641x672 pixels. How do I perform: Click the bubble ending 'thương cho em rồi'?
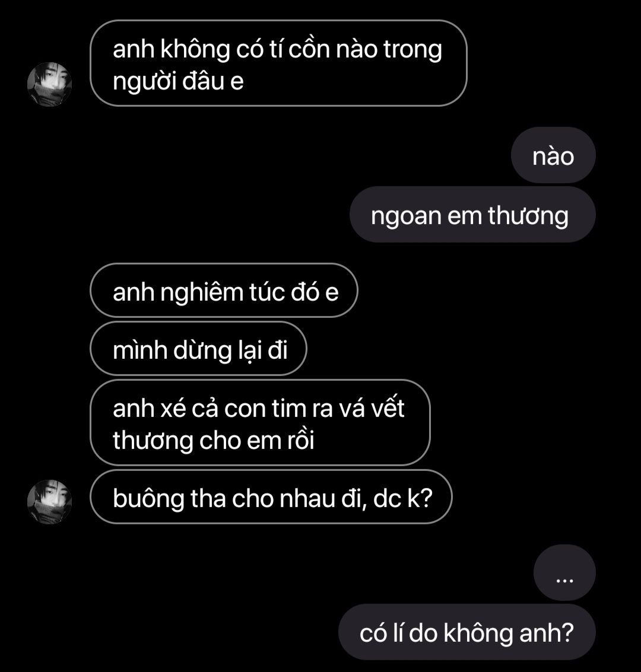pos(260,422)
